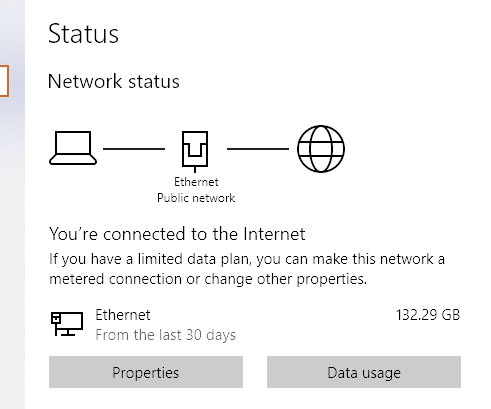Click the "From the last 30 days" text
The height and width of the screenshot is (409, 491).
click(165, 335)
